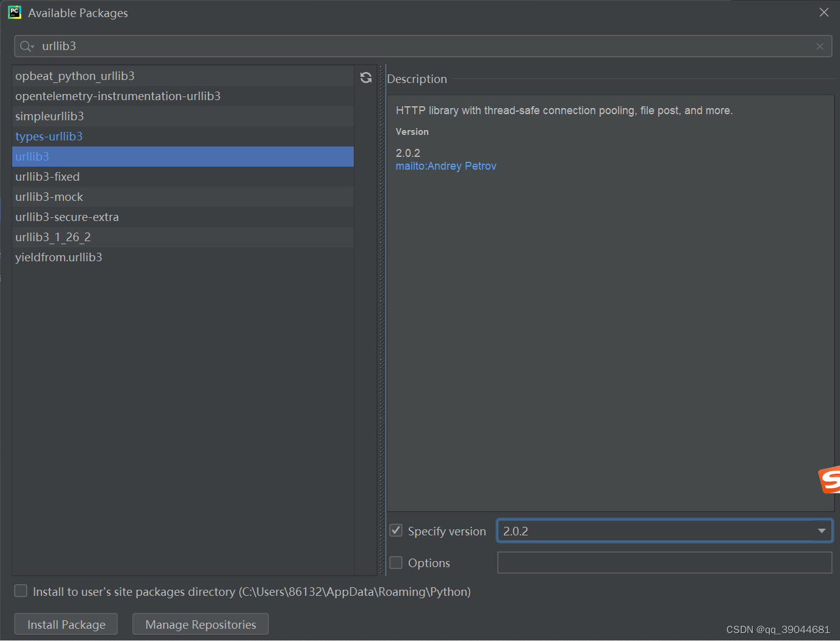
Task: Click the search magnifier icon
Action: pos(23,46)
